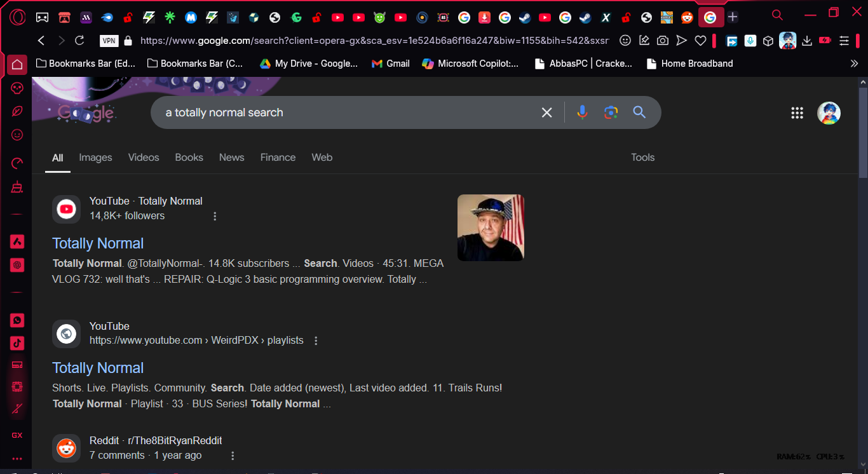Open the Downloads arrow icon in toolbar
Image resolution: width=868 pixels, height=474 pixels.
click(x=807, y=41)
